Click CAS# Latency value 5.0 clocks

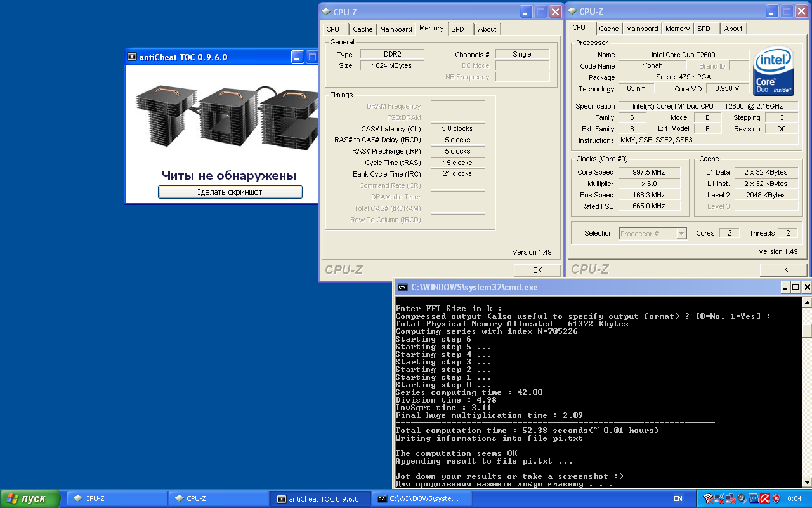457,128
